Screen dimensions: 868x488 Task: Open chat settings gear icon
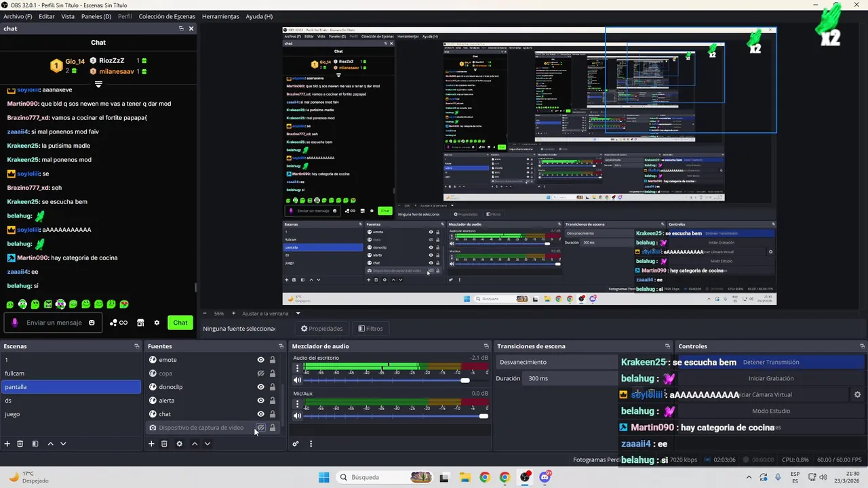(157, 323)
